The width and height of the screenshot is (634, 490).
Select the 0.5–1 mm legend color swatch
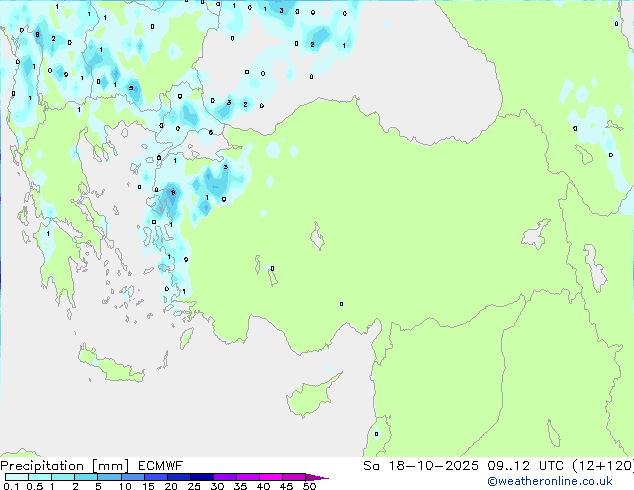(x=40, y=477)
